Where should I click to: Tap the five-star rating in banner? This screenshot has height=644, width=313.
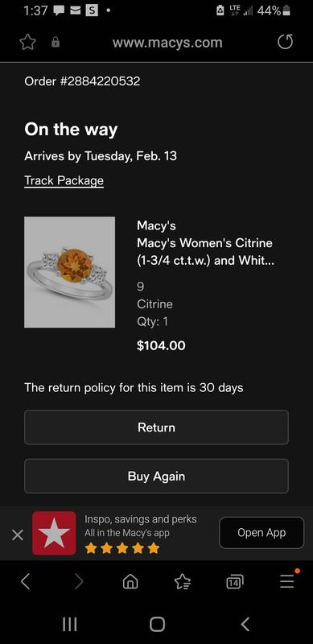[122, 548]
